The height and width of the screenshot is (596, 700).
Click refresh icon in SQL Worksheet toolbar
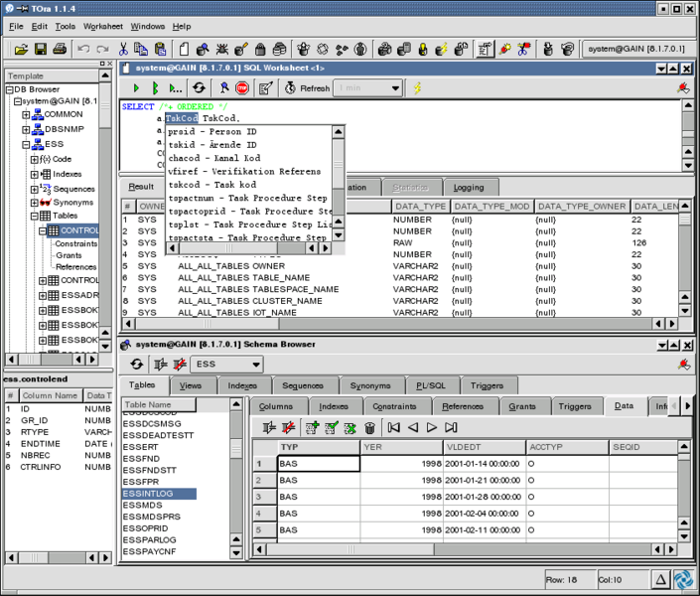(x=200, y=88)
